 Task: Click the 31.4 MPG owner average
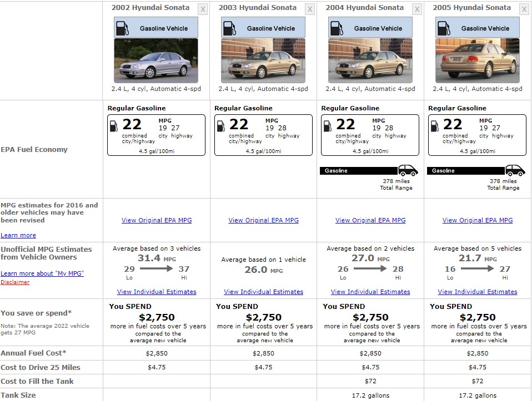[157, 258]
